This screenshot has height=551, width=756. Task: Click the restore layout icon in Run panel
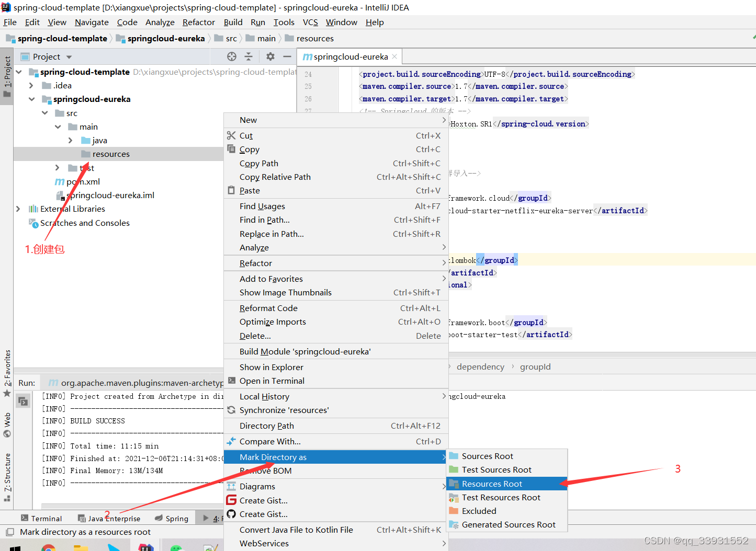pos(23,401)
